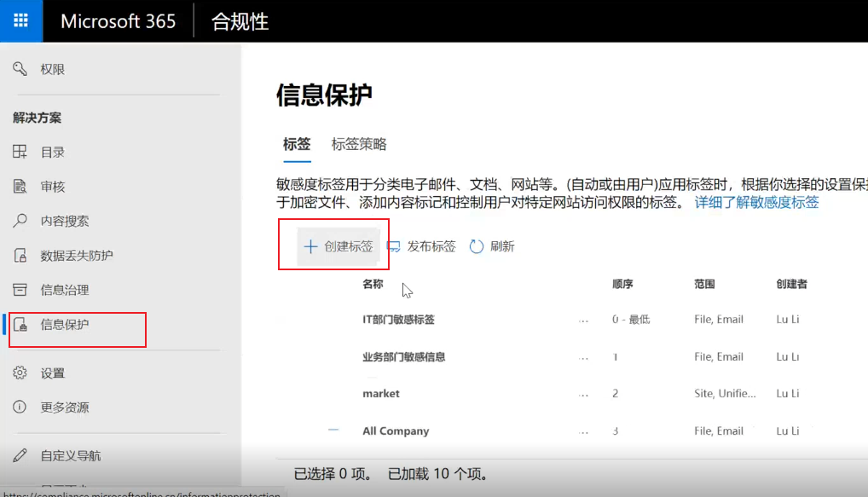Select the 标签 tab
868x497 pixels.
point(297,144)
